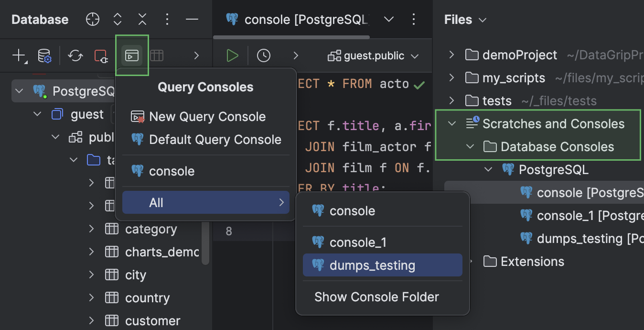
Task: Collapse the Database Consoles folder
Action: pyautogui.click(x=471, y=146)
